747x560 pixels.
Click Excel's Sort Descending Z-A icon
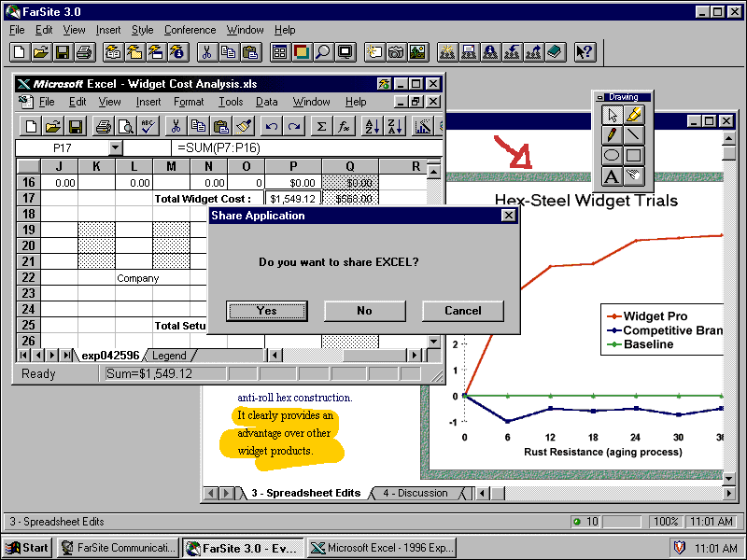[x=394, y=126]
